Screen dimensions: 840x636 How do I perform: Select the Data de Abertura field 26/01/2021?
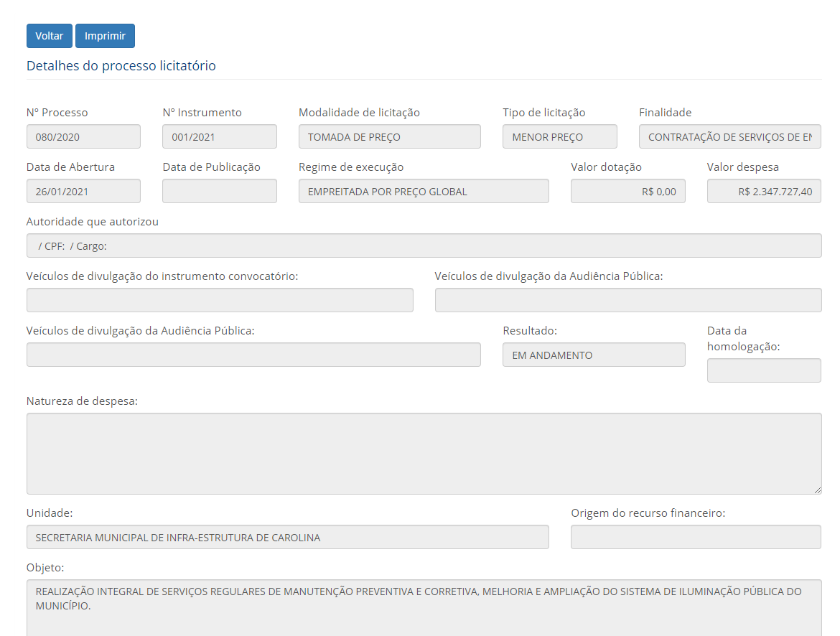pyautogui.click(x=83, y=191)
